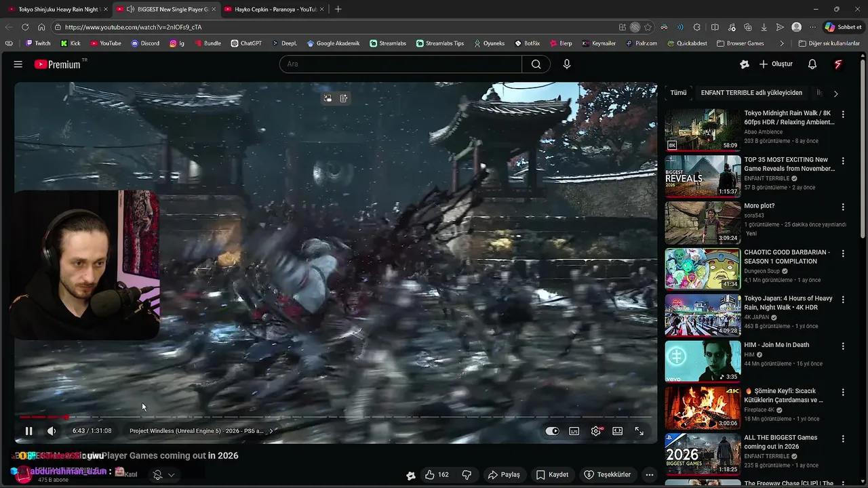Go to the browser home page
Viewport: 868px width, 488px height.
[x=41, y=27]
